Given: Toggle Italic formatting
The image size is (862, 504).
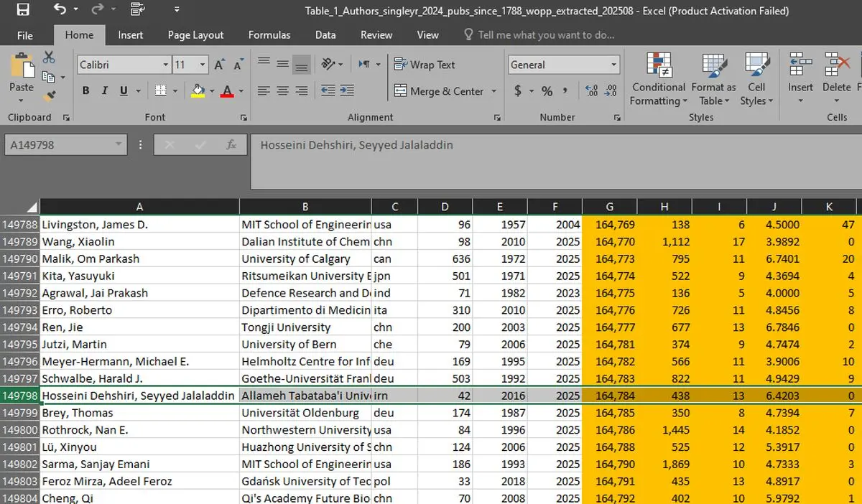Looking at the screenshot, I should (x=105, y=91).
